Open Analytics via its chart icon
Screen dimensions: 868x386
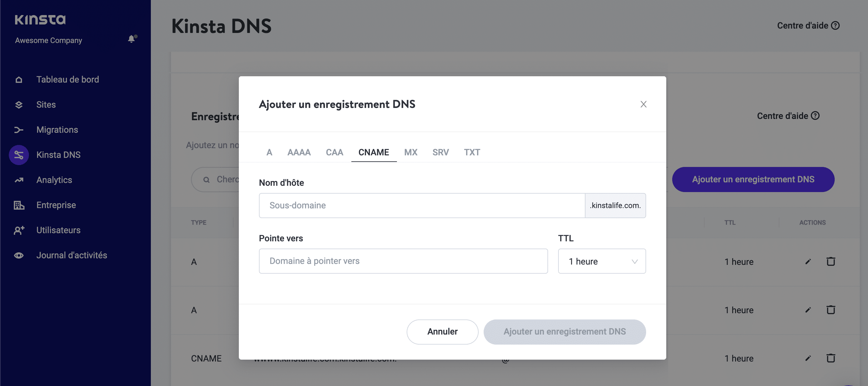(x=19, y=180)
